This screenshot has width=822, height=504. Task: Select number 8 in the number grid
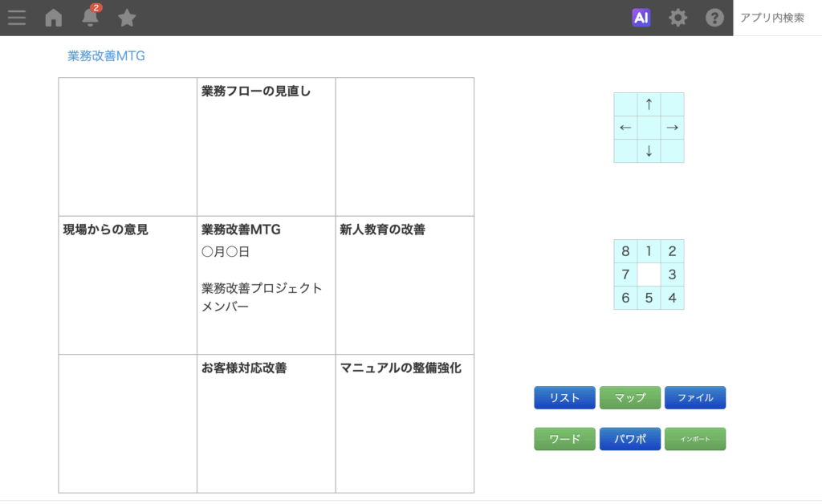(625, 251)
